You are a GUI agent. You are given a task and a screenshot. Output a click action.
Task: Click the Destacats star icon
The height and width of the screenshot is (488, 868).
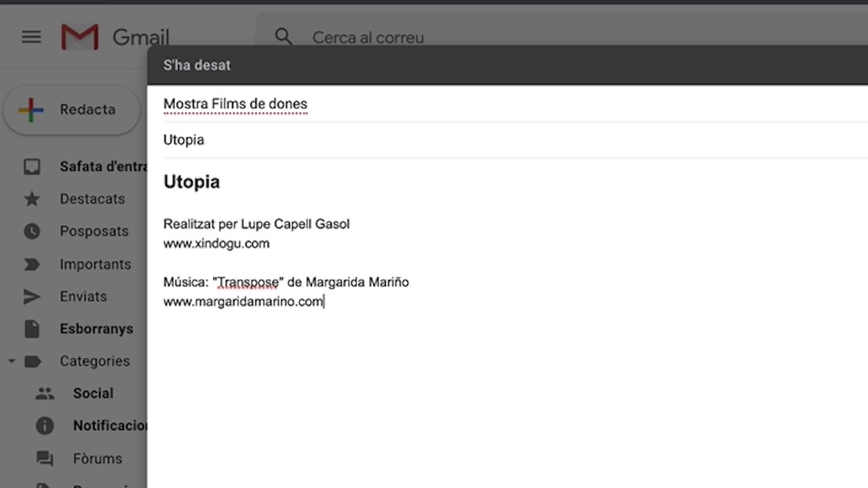pos(32,199)
